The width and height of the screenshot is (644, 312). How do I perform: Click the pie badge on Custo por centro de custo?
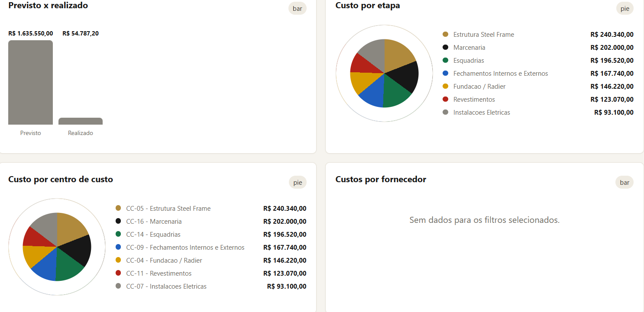coord(298,183)
